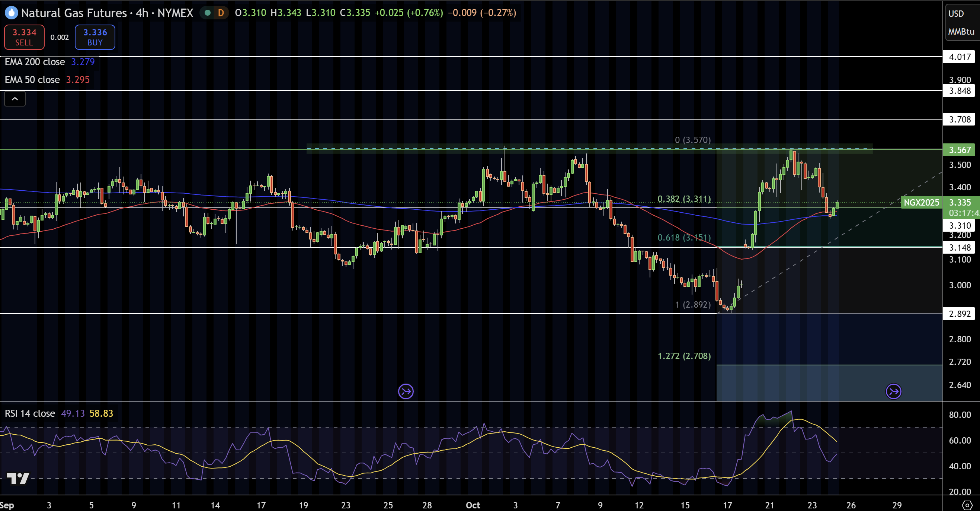Image resolution: width=980 pixels, height=511 pixels.
Task: Click the NGX2025 price label
Action: pyautogui.click(x=921, y=203)
